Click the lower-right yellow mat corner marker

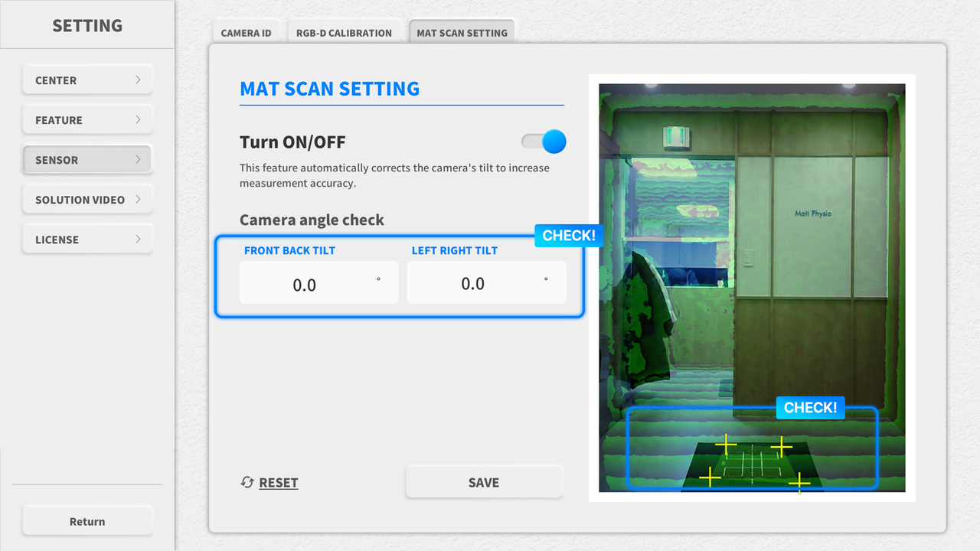pyautogui.click(x=799, y=482)
